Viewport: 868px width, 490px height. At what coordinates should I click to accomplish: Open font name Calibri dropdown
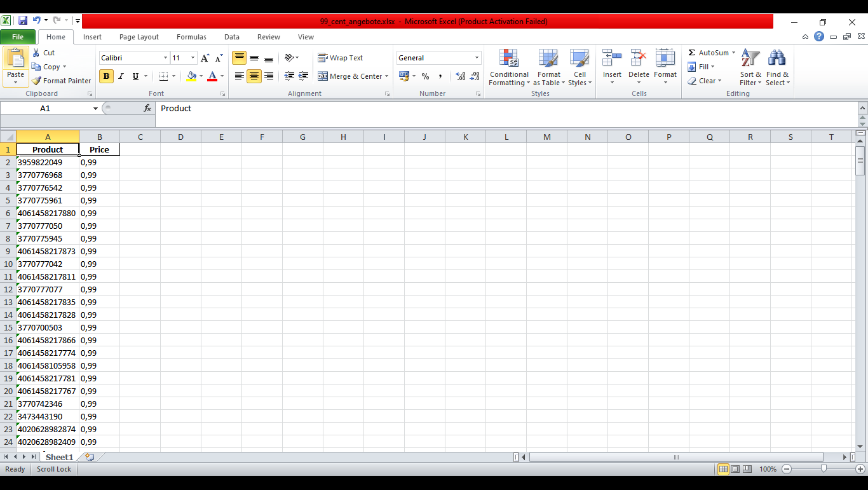pos(165,58)
